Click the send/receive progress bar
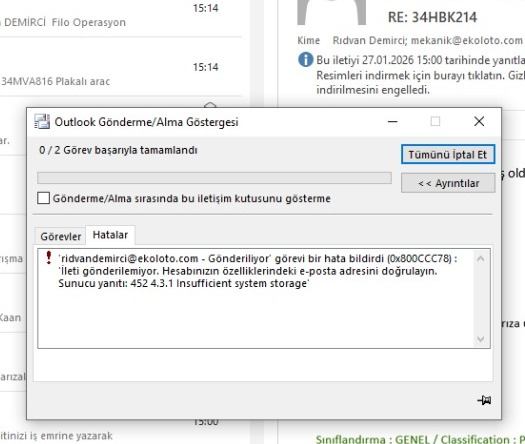The width and height of the screenshot is (525, 444). tap(214, 178)
